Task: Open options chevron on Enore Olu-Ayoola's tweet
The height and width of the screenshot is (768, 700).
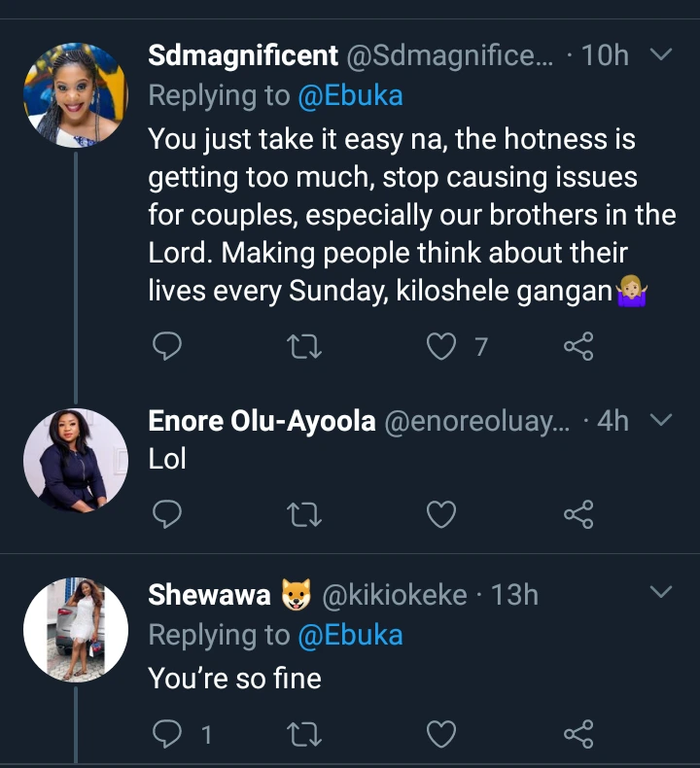Action: point(660,420)
